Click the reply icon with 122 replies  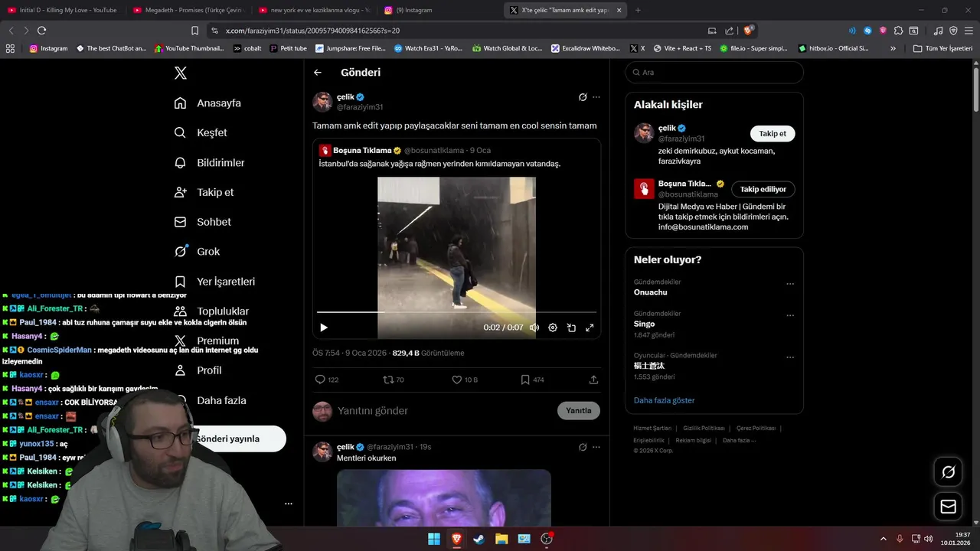(x=327, y=380)
